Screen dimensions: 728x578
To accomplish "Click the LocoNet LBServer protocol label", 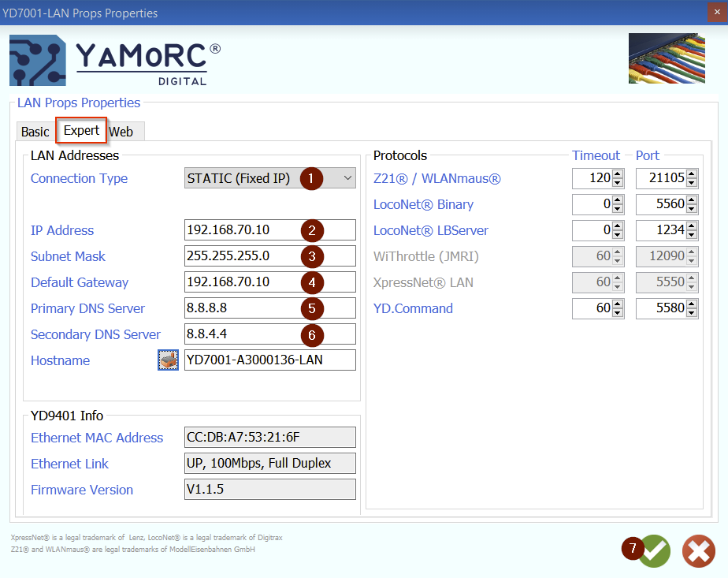I will click(431, 230).
